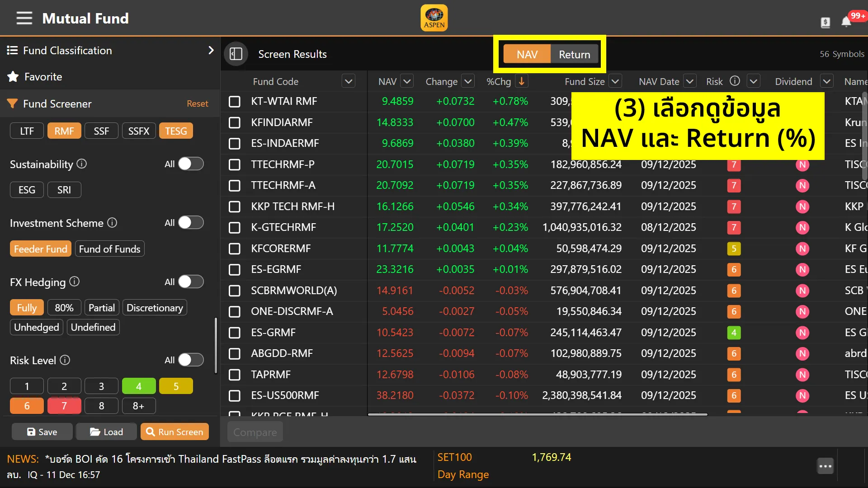Click the Run Screen button
This screenshot has height=488, width=868.
coord(175,432)
